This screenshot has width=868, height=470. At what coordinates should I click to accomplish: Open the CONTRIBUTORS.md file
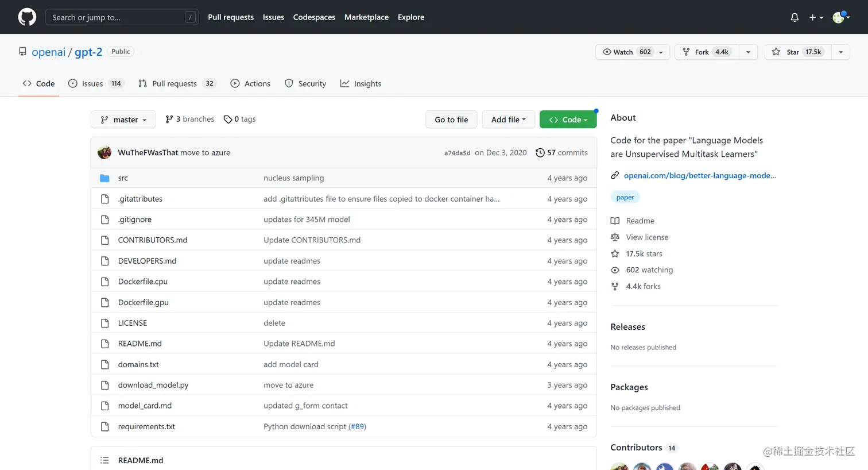[153, 240]
